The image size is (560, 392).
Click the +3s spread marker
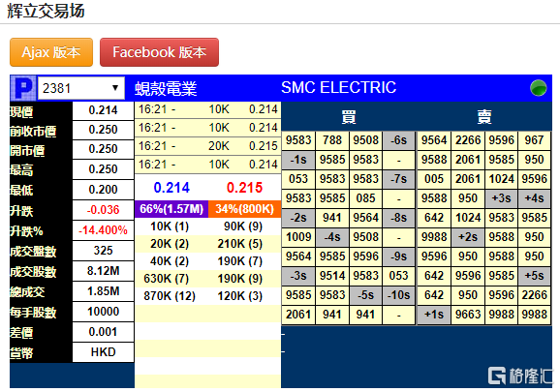click(x=502, y=198)
